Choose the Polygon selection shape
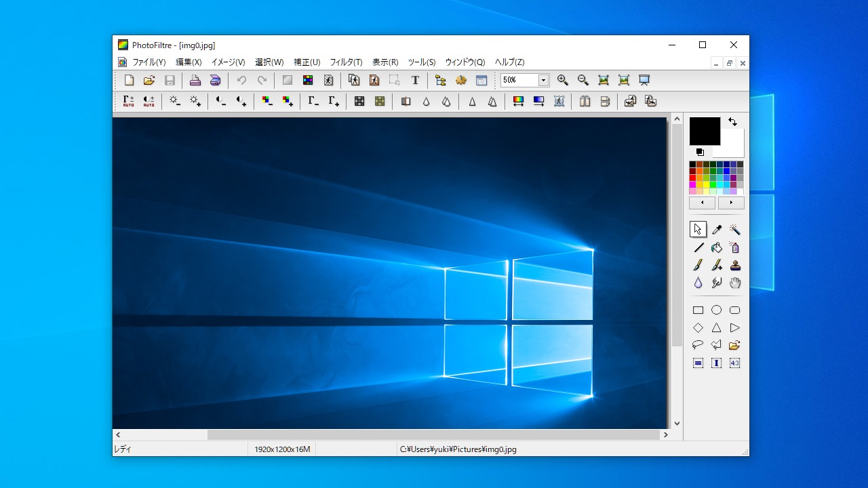Screen dimensions: 868x488 point(716,346)
